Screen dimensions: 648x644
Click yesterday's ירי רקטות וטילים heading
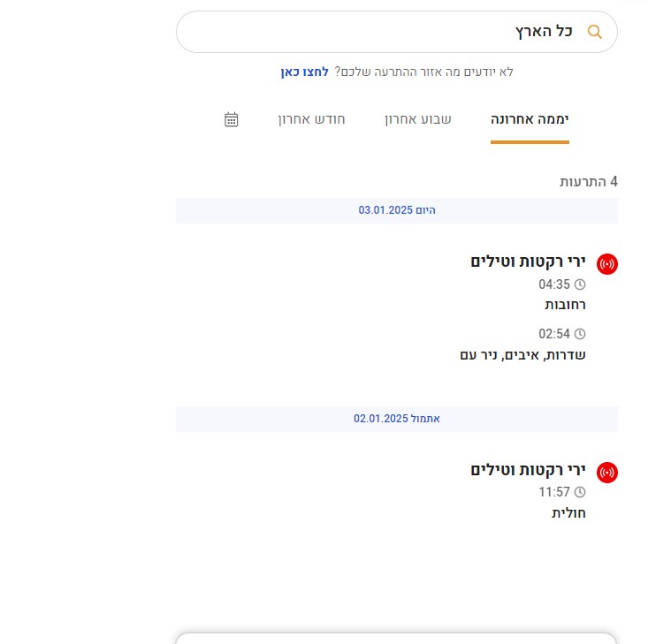pos(528,470)
